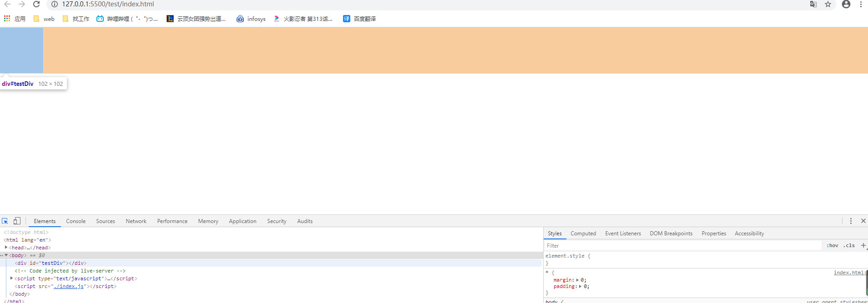Open the Event Listeners sidebar tab
868x303 pixels.
(623, 233)
